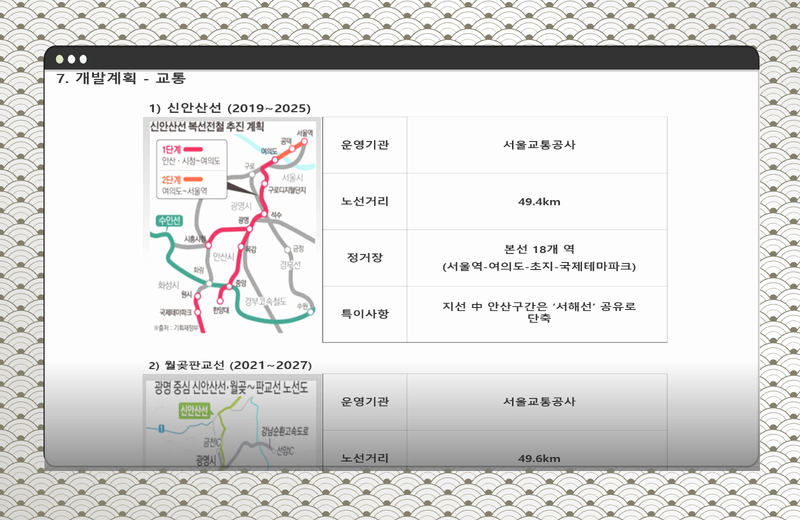Select the first table's 노선거리 label cell

(x=365, y=202)
